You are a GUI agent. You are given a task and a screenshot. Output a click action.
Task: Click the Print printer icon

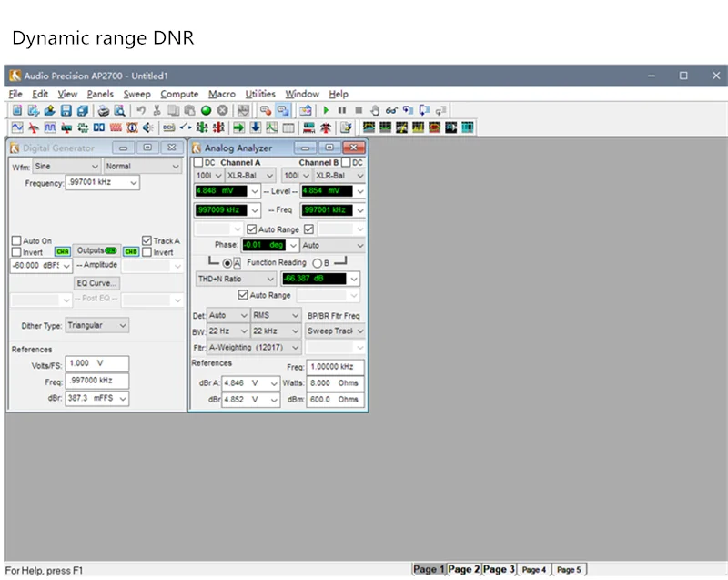pos(104,110)
